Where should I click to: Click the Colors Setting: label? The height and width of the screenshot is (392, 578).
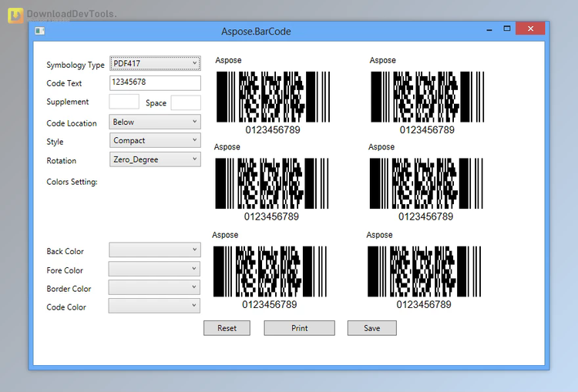coord(72,182)
